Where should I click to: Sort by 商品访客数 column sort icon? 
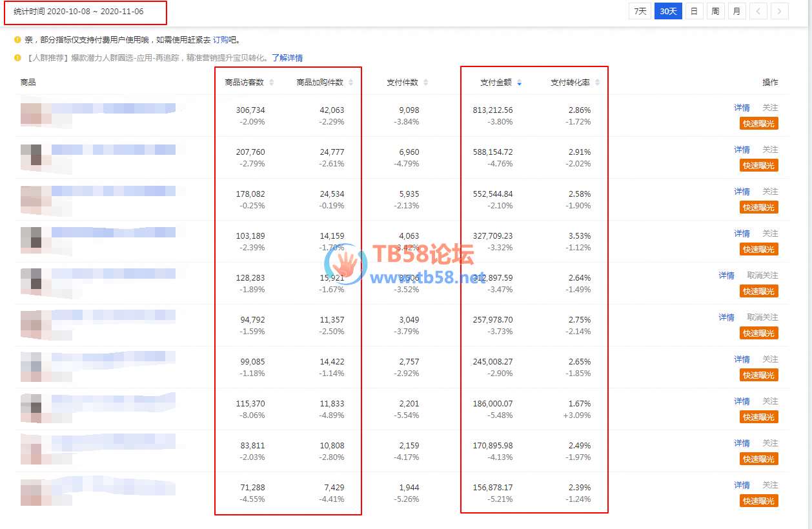pos(272,83)
